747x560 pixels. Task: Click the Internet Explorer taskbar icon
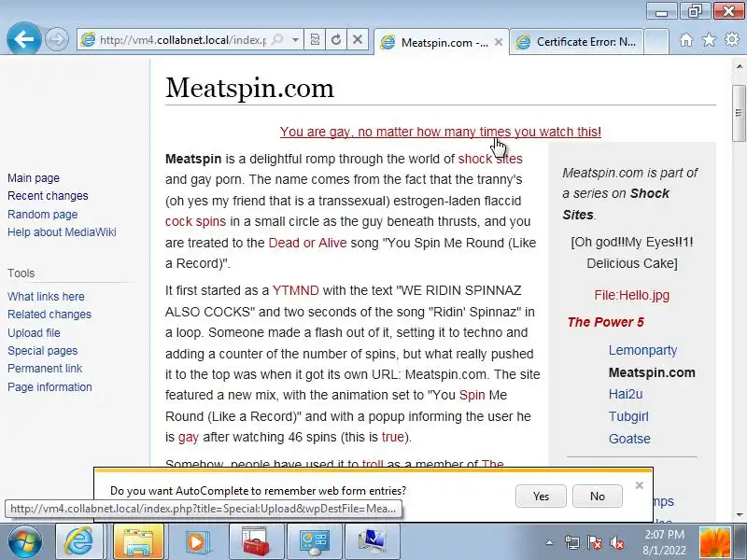(79, 541)
